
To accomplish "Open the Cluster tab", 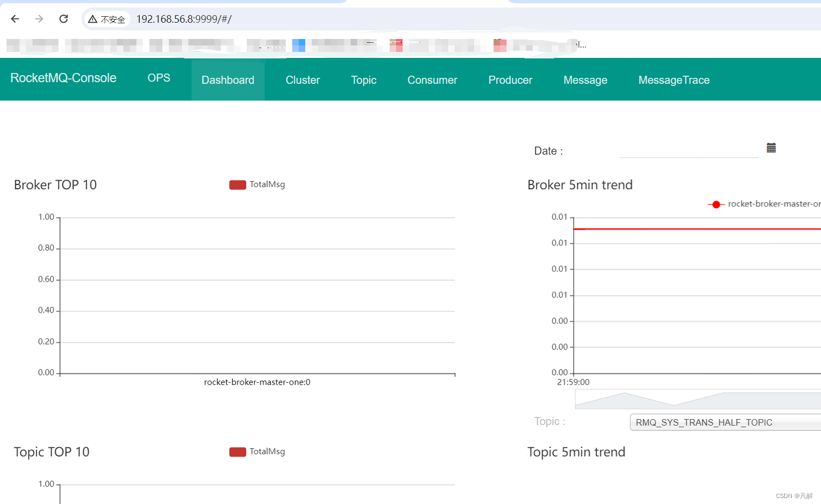I will click(x=303, y=80).
